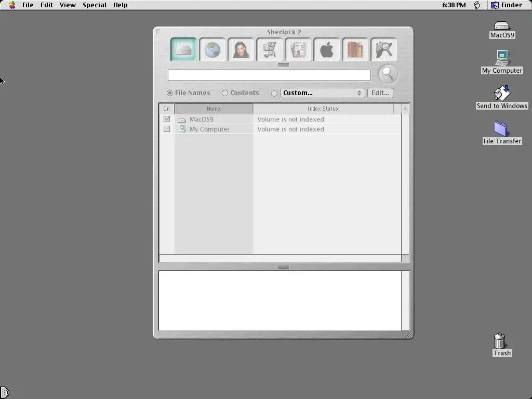Image resolution: width=532 pixels, height=399 pixels.
Task: Select My Computer desktop icon
Action: click(x=502, y=58)
